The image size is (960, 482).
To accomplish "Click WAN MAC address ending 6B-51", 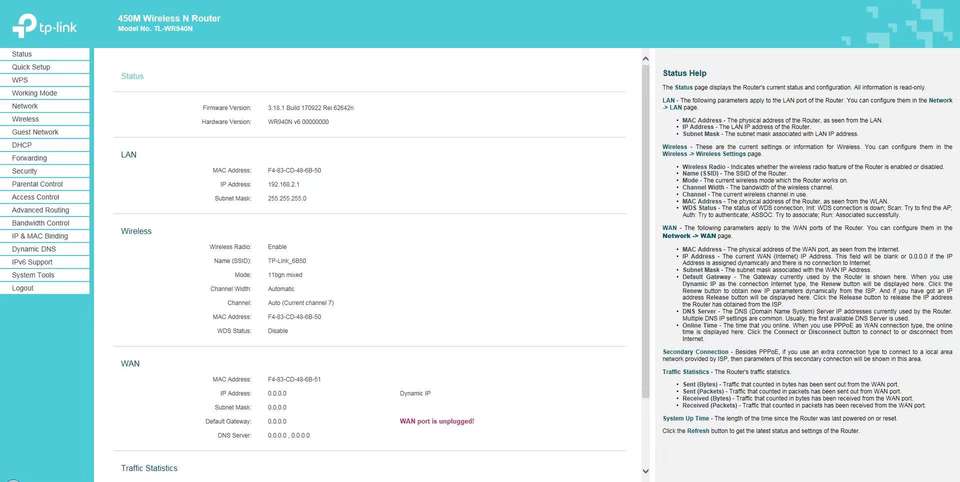I will (x=294, y=380).
